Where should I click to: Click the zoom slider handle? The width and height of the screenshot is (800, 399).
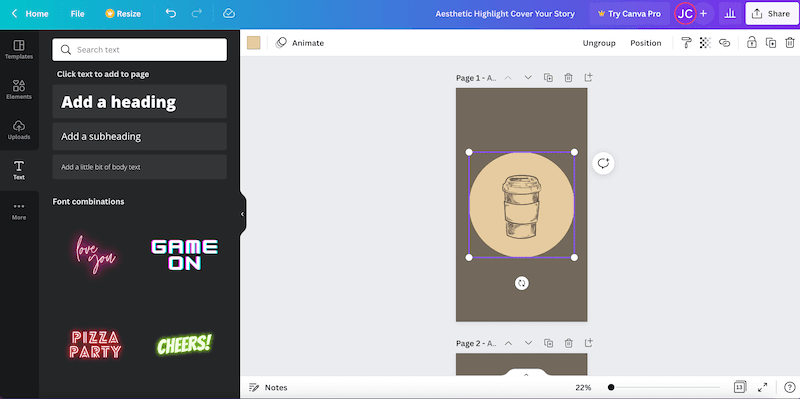tap(611, 388)
